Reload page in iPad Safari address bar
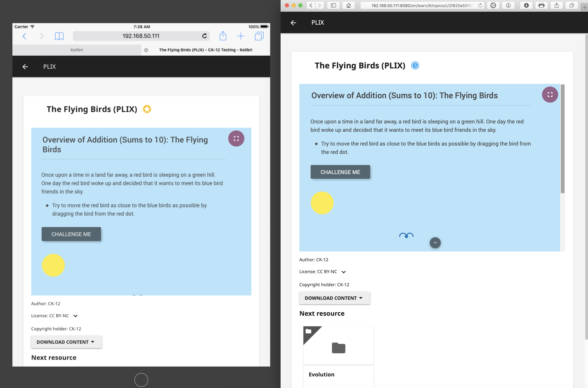 (205, 36)
